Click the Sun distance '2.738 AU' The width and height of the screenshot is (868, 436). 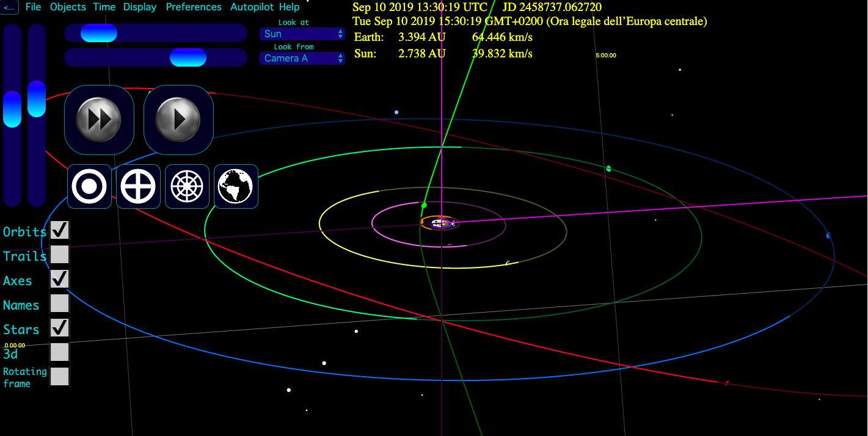click(422, 54)
